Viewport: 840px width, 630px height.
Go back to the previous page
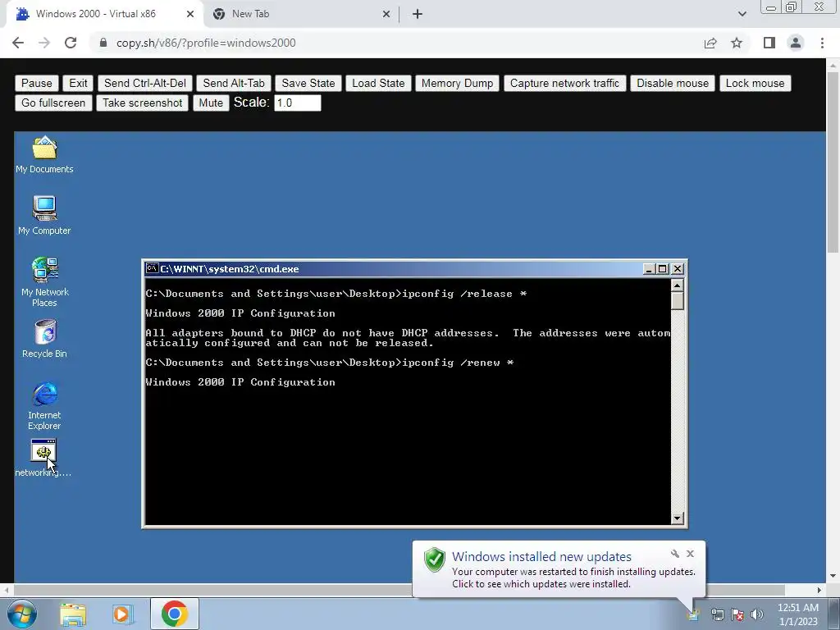click(x=18, y=43)
